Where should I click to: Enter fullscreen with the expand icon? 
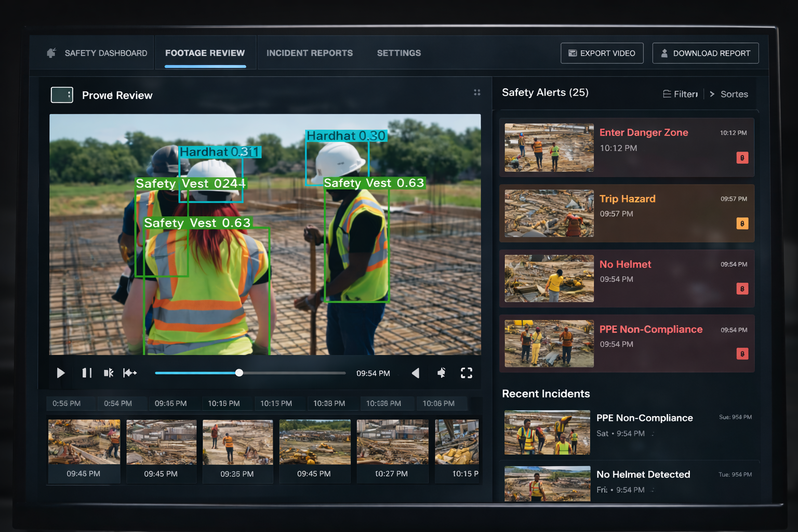click(466, 373)
